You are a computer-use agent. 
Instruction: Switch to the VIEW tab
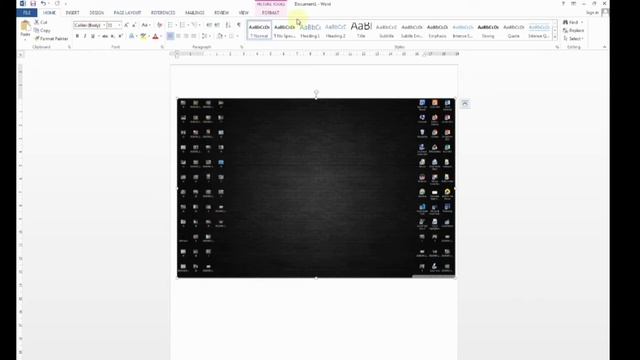click(x=244, y=13)
